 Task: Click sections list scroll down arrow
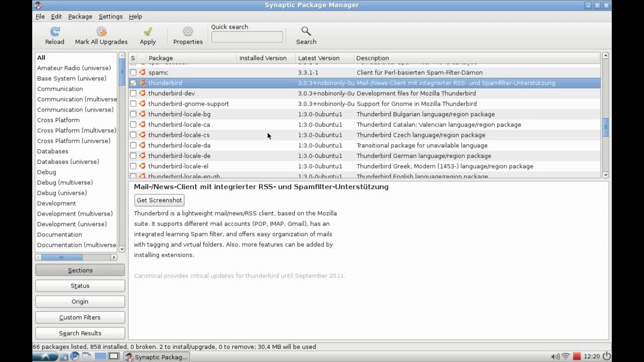pos(122,249)
